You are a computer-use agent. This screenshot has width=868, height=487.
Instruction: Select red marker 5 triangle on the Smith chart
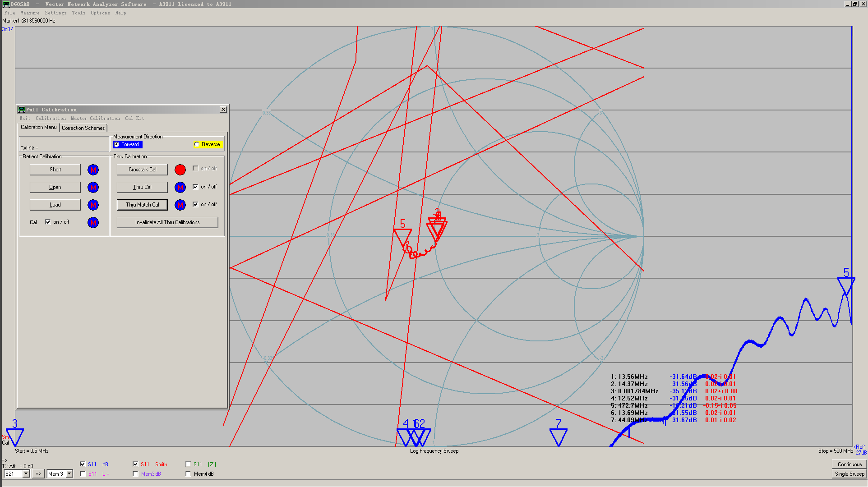click(402, 238)
